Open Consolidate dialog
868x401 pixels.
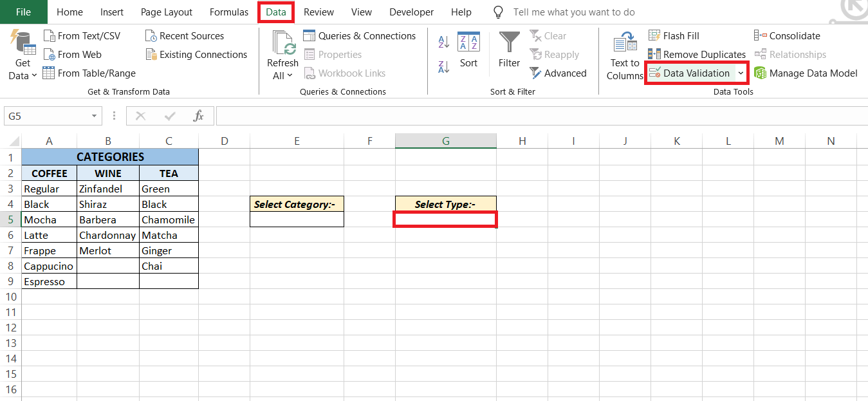point(788,36)
